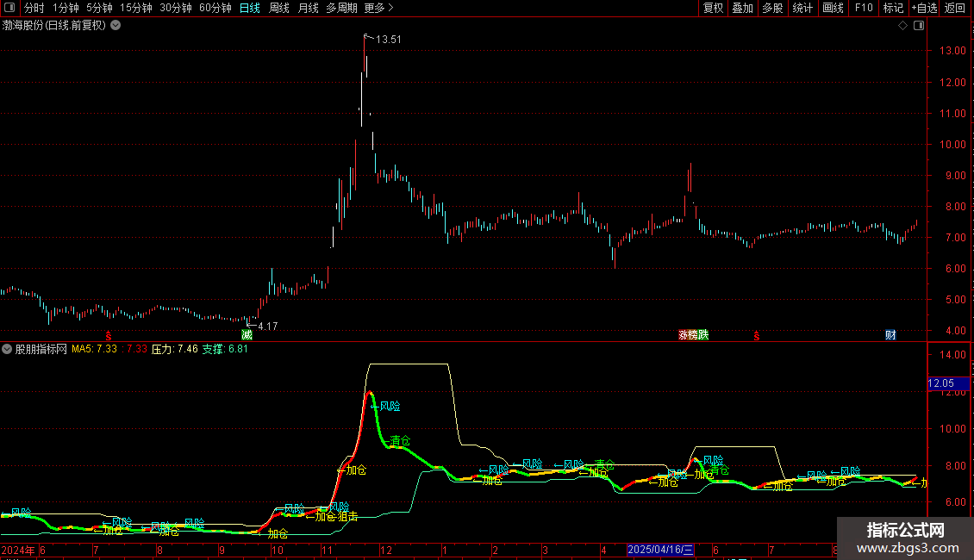Open the indicator menu icon beside 股朋指标网

click(7, 349)
